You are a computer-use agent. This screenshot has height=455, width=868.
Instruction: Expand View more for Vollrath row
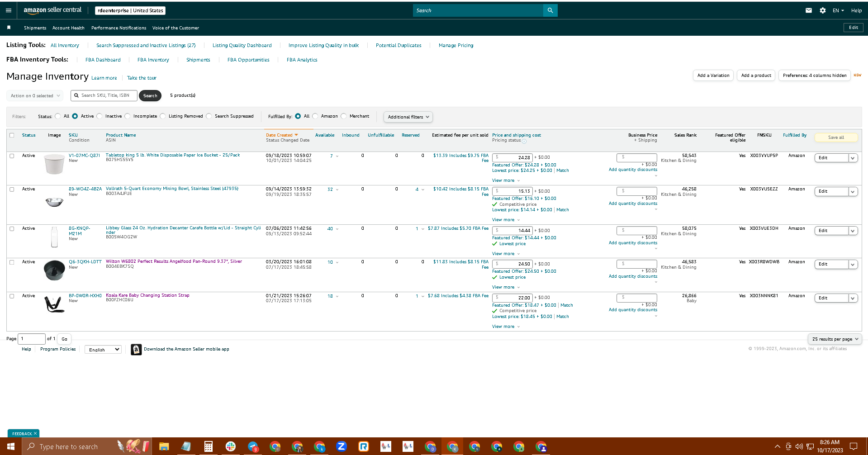point(506,220)
